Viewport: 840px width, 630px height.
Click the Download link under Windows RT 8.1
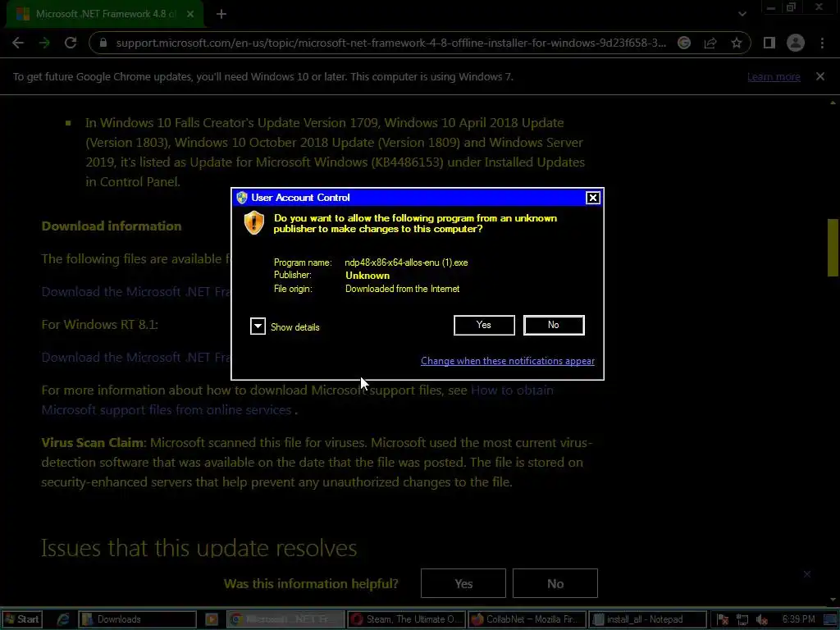point(136,358)
